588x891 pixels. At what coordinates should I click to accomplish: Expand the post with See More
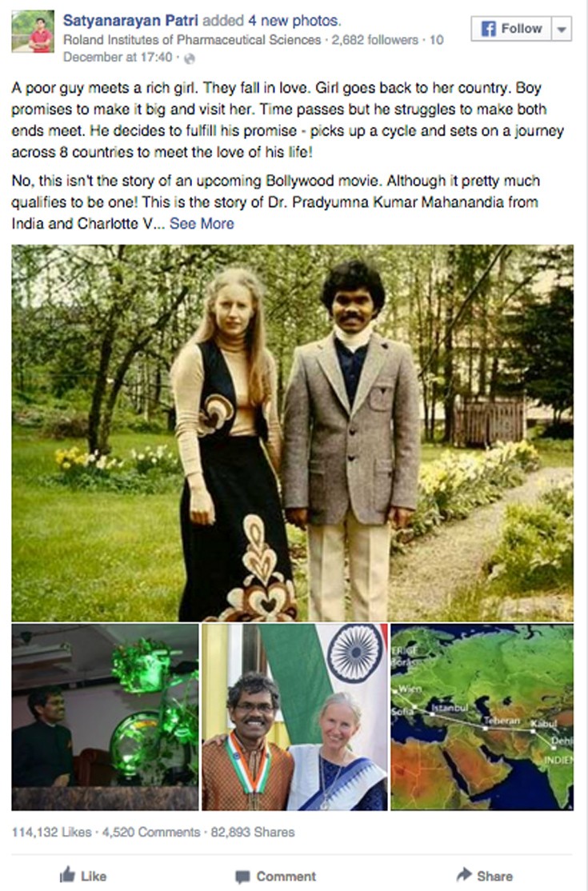coord(202,223)
